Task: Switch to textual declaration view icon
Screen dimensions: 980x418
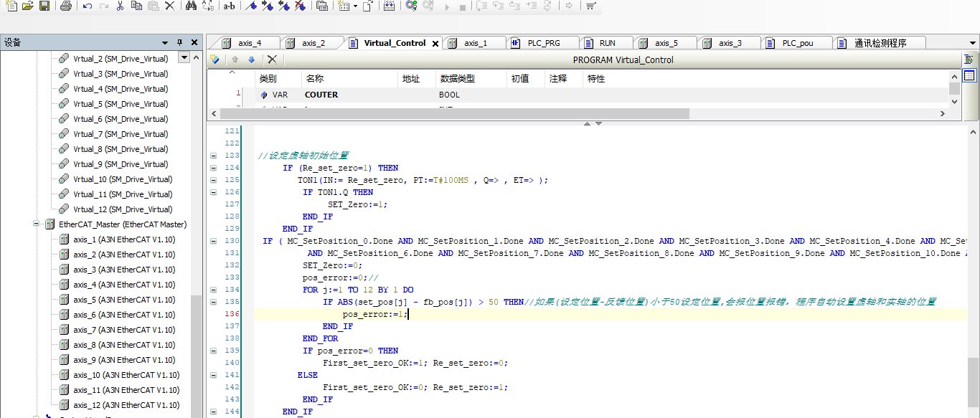Action: click(x=969, y=59)
